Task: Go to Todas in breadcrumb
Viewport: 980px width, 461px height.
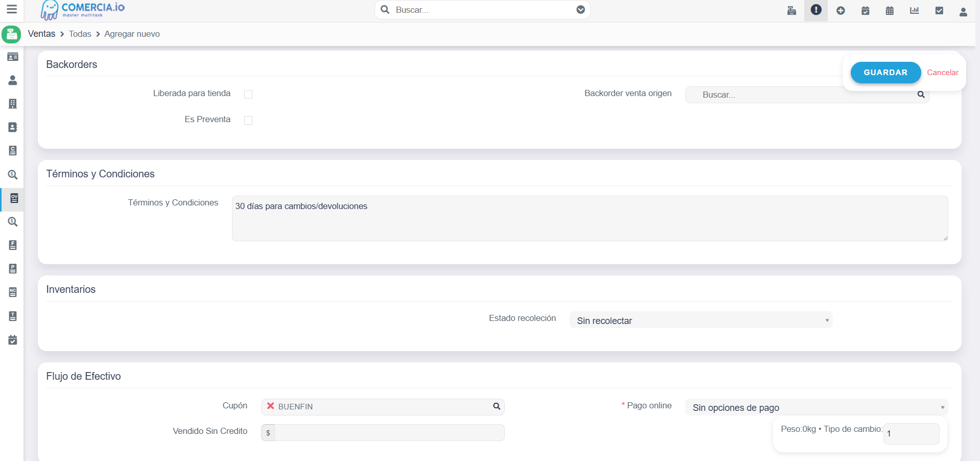Action: pos(80,34)
